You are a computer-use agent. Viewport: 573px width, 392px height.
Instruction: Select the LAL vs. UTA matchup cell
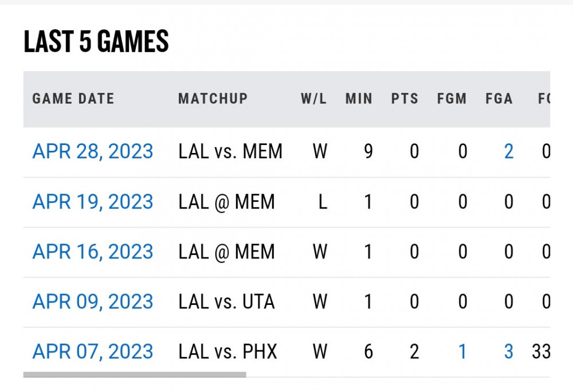(x=226, y=301)
